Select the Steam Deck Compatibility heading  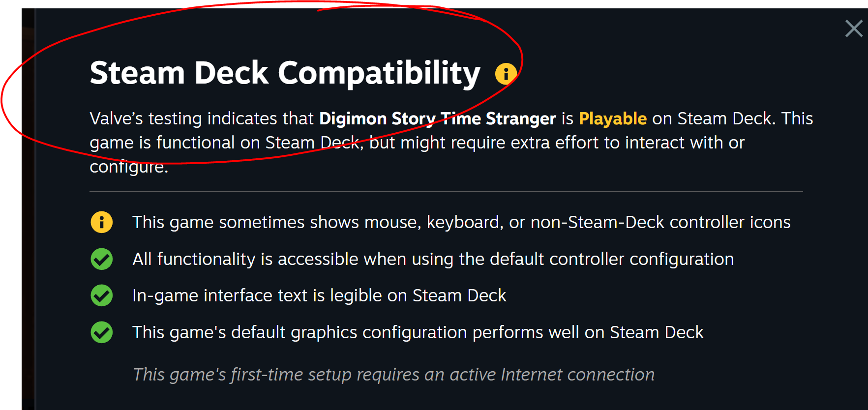click(285, 74)
